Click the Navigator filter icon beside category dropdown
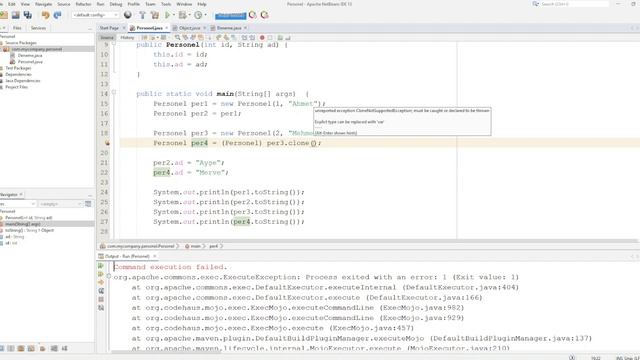This screenshot has width=640, height=360. point(88,204)
